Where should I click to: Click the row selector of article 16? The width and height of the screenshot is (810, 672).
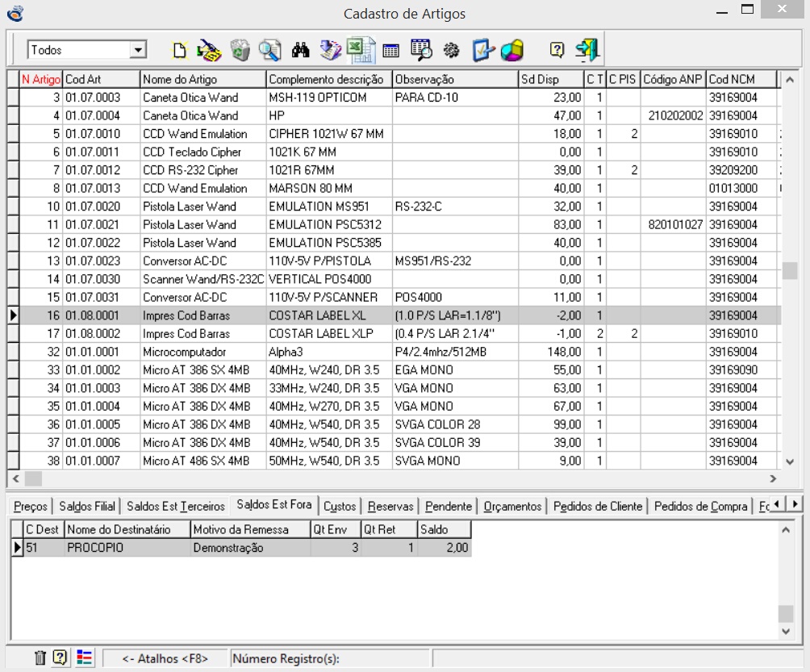point(14,315)
